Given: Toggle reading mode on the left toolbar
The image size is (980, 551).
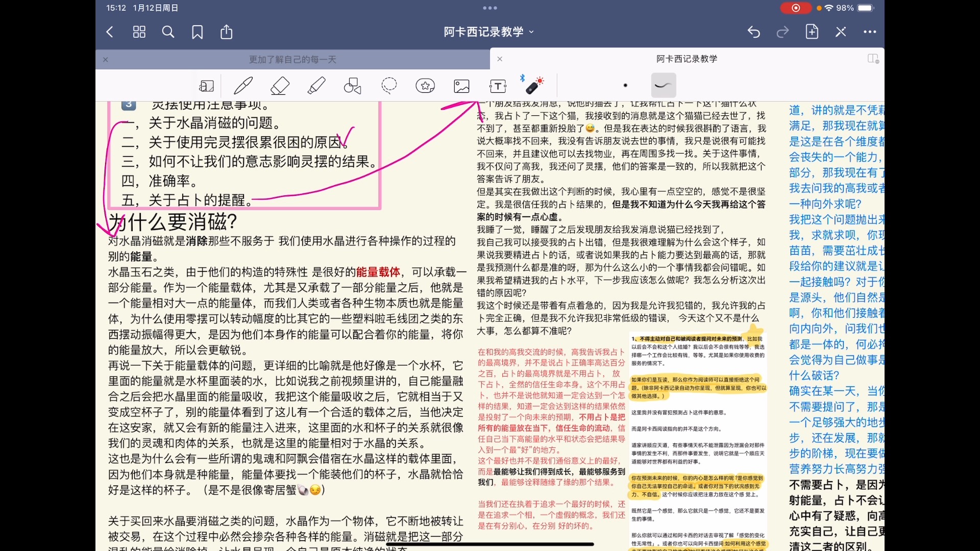Looking at the screenshot, I should click(x=207, y=85).
